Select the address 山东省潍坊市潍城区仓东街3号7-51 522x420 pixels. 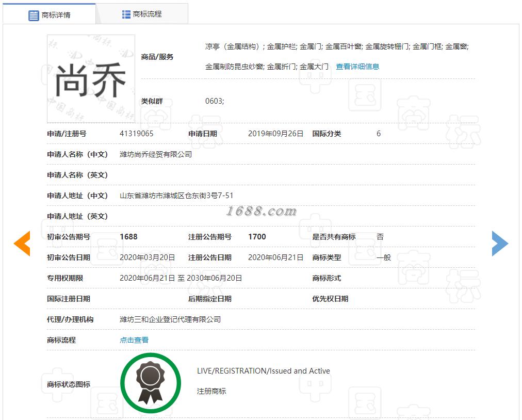click(176, 196)
